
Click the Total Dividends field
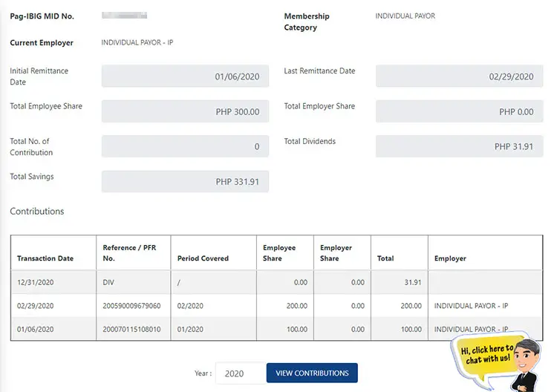click(x=459, y=146)
